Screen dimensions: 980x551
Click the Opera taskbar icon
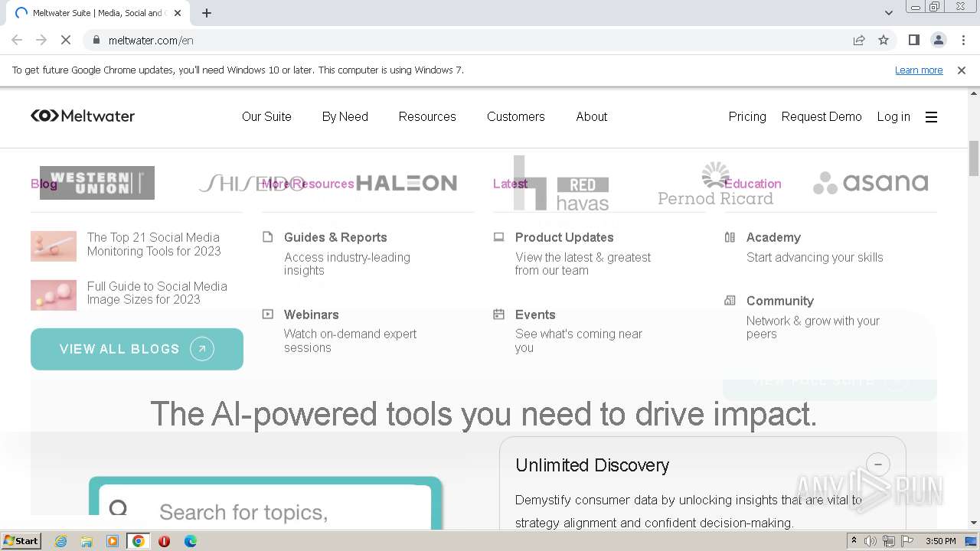click(x=164, y=541)
